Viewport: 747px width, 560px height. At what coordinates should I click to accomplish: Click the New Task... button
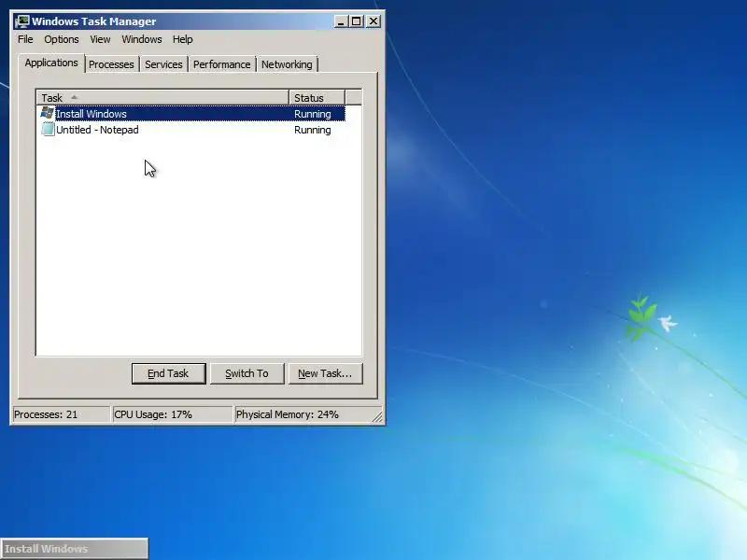[325, 373]
